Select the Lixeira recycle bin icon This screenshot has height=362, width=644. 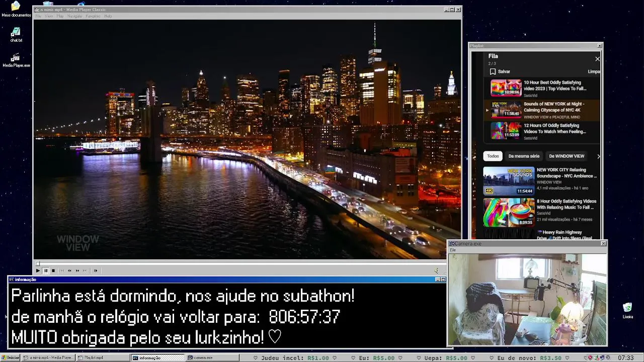coord(627,311)
